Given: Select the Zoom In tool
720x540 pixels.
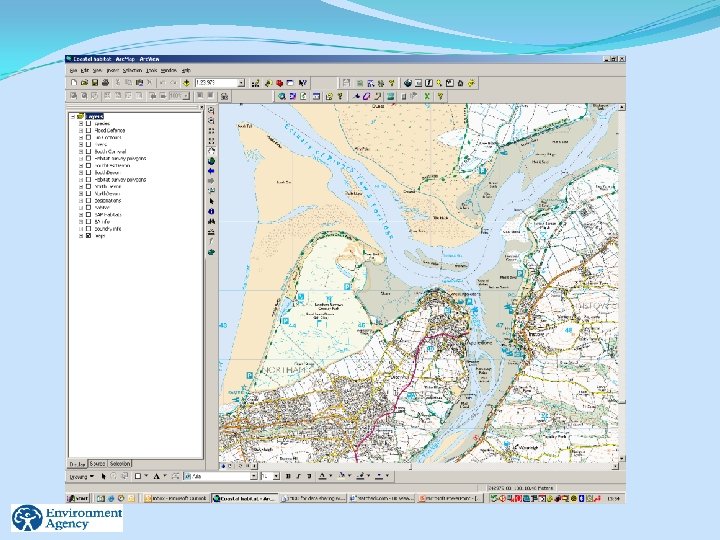Looking at the screenshot, I should click(x=211, y=110).
